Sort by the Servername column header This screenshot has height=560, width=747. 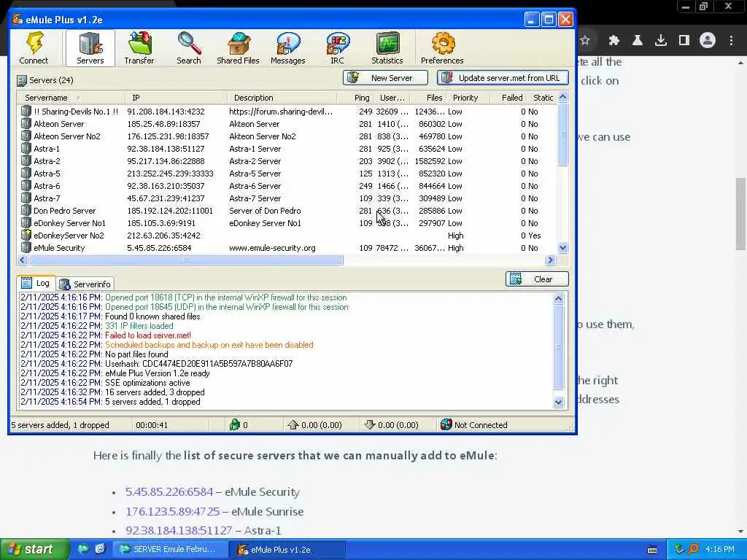(71, 98)
